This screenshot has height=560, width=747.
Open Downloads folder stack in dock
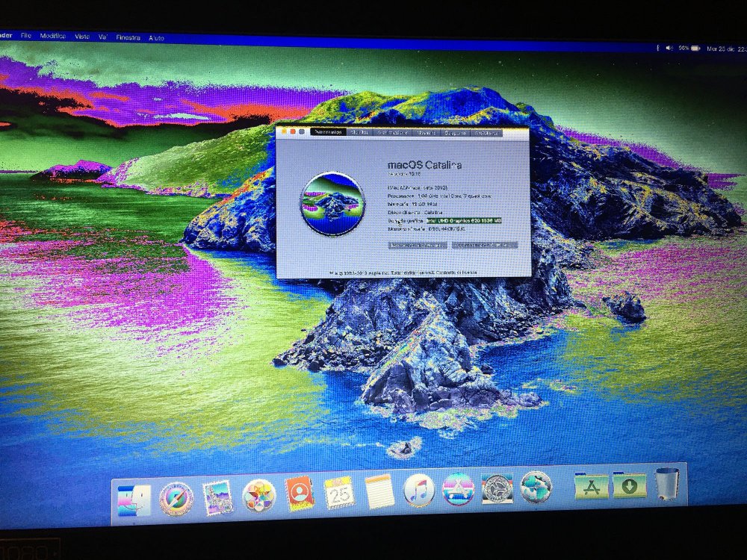pyautogui.click(x=629, y=485)
